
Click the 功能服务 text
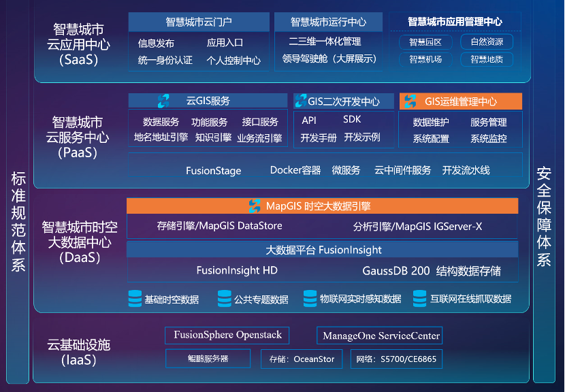point(210,122)
